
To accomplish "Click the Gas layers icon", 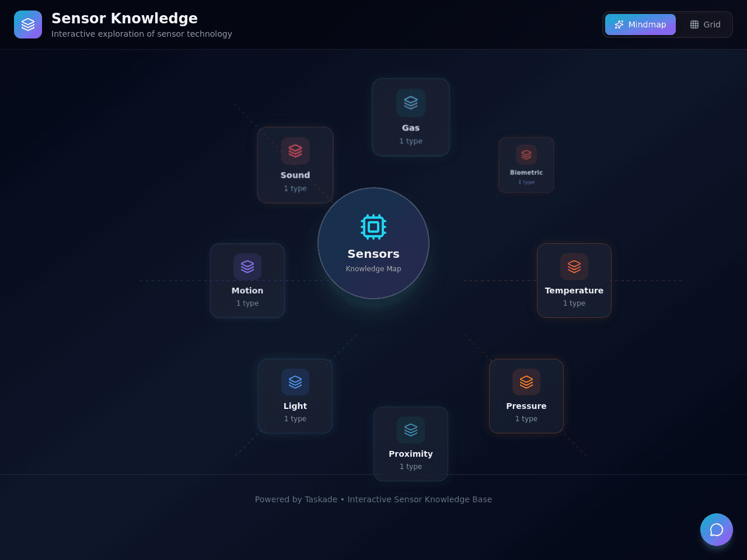I will point(411,103).
